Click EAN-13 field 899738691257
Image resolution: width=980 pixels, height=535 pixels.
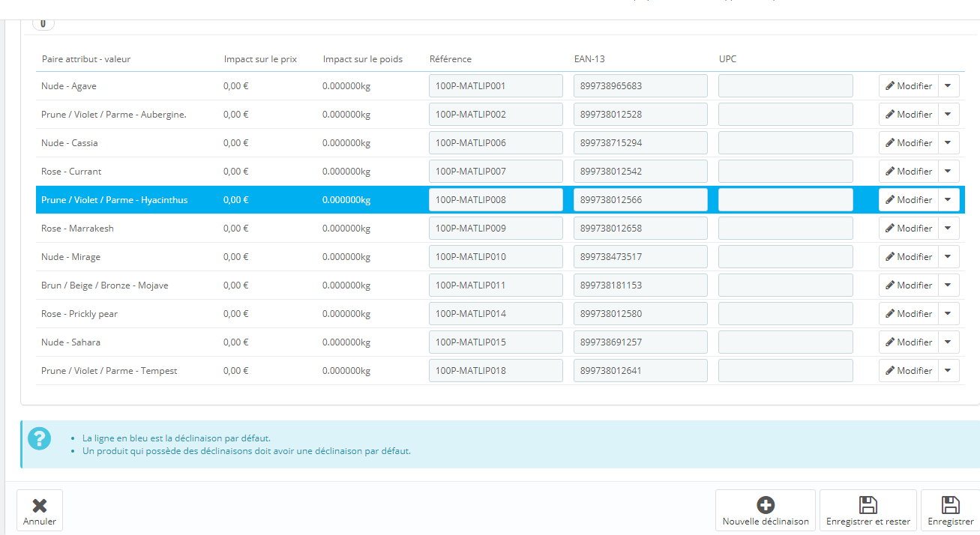point(640,342)
